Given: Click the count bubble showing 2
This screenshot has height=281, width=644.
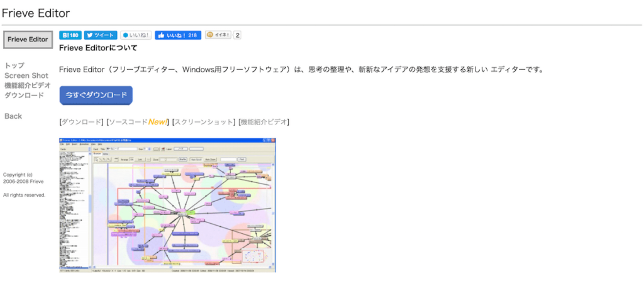Looking at the screenshot, I should coord(238,35).
